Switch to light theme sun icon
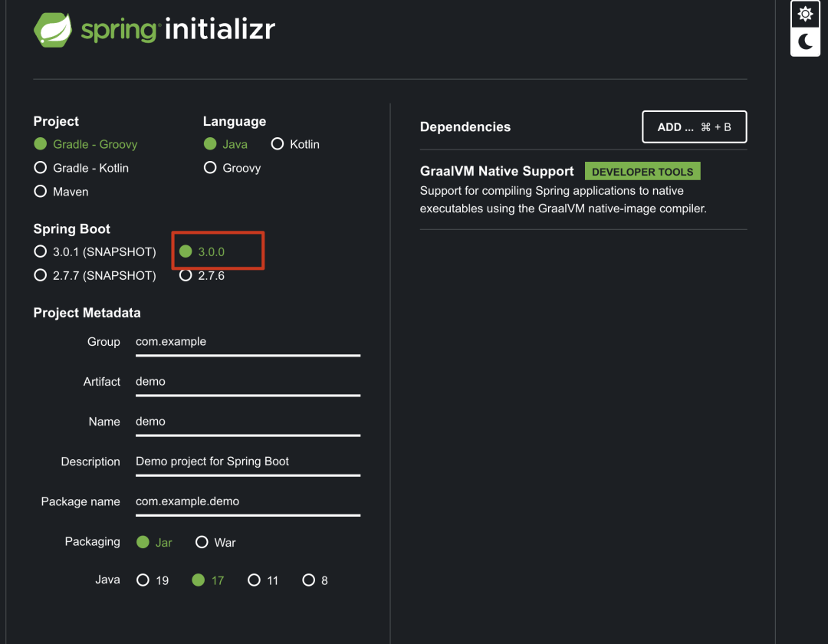The width and height of the screenshot is (828, 644). click(805, 14)
